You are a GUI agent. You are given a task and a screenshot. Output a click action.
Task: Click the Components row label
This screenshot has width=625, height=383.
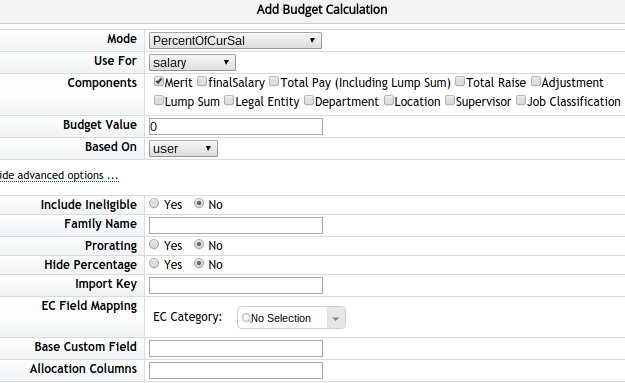pos(102,82)
